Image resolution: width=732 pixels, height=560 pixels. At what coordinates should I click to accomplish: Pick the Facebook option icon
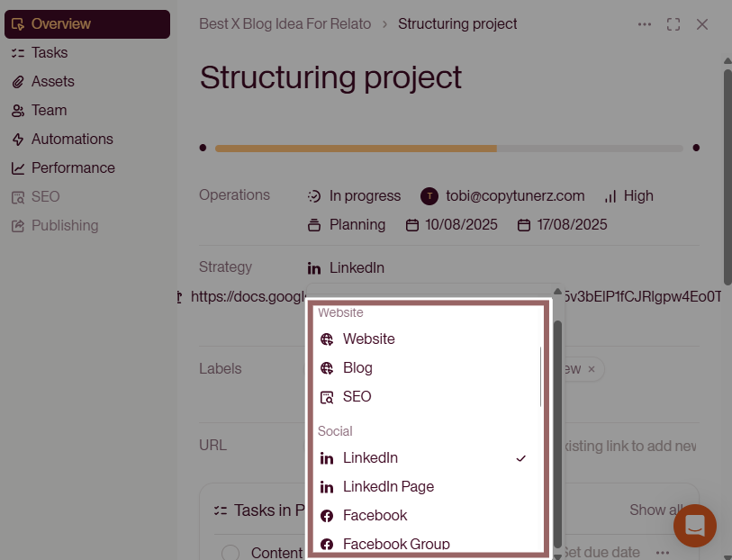[x=327, y=516]
